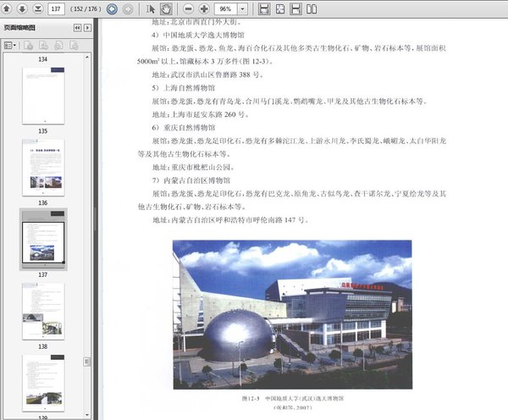Choose the arrow selection tool
Image resolution: width=508 pixels, height=420 pixels.
click(x=152, y=8)
